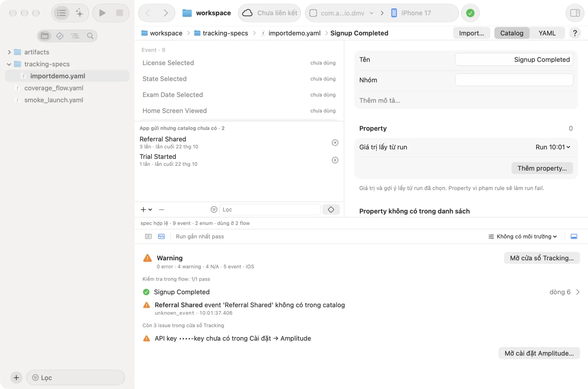588x389 pixels.
Task: Add Trial Started event to catalog
Action: 335,160
